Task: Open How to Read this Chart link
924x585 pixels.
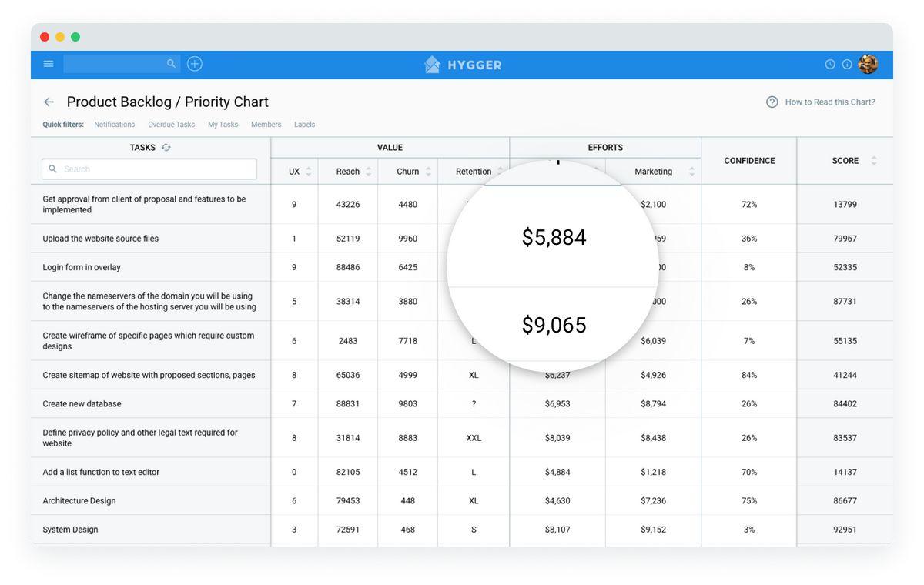Action: tap(829, 102)
